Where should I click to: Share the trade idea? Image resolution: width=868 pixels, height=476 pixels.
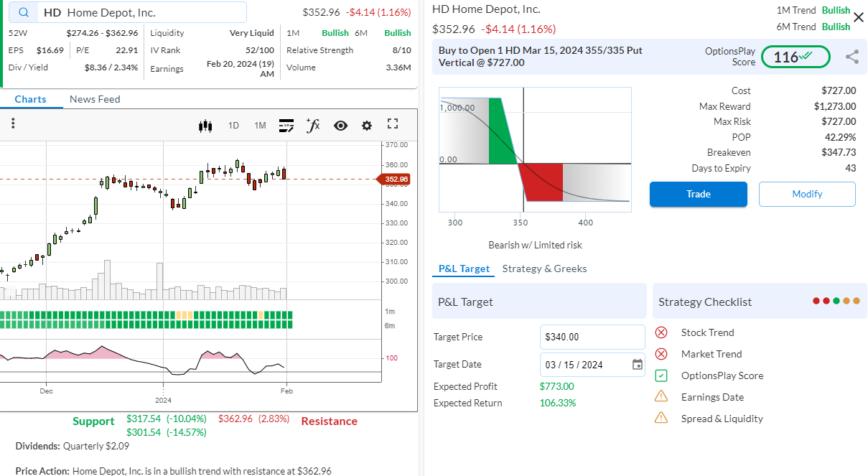[852, 57]
